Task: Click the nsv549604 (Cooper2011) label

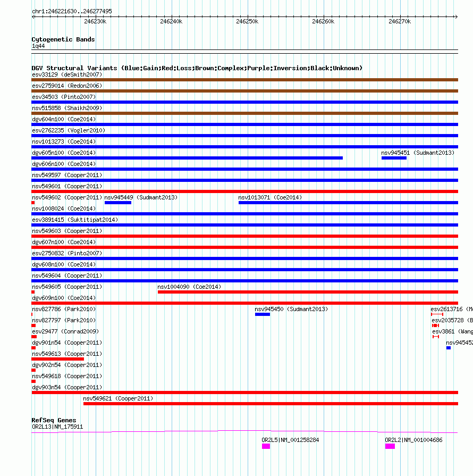Action: (x=67, y=275)
